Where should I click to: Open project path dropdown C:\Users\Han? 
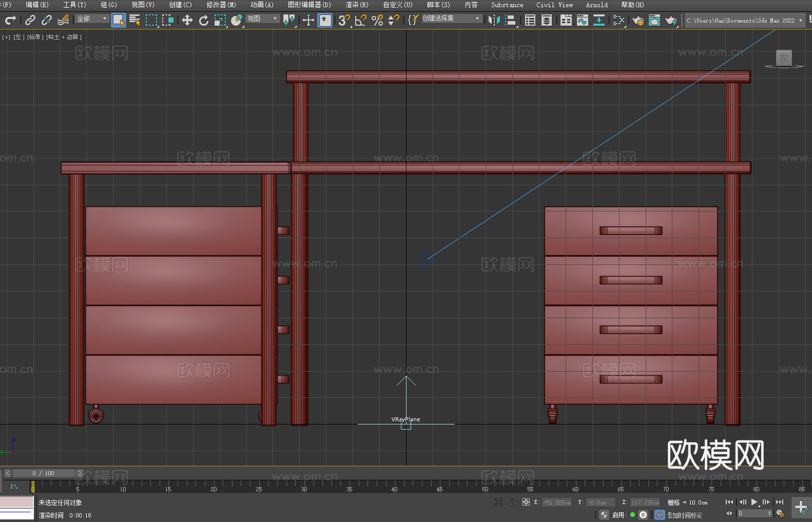[x=745, y=21]
